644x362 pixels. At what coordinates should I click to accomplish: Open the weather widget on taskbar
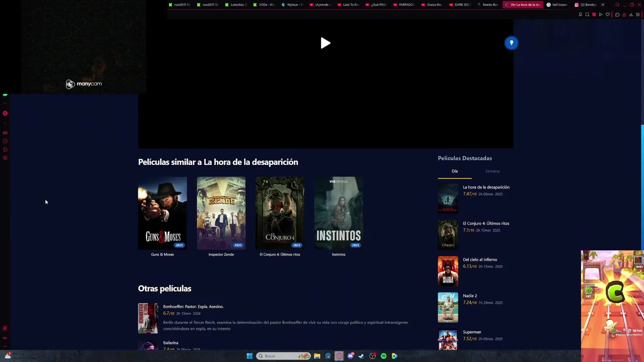coord(7,355)
